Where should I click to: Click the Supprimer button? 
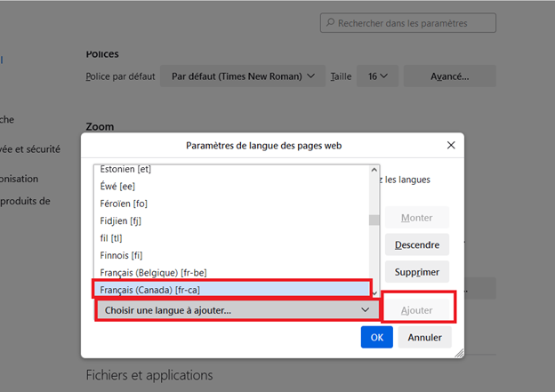417,271
